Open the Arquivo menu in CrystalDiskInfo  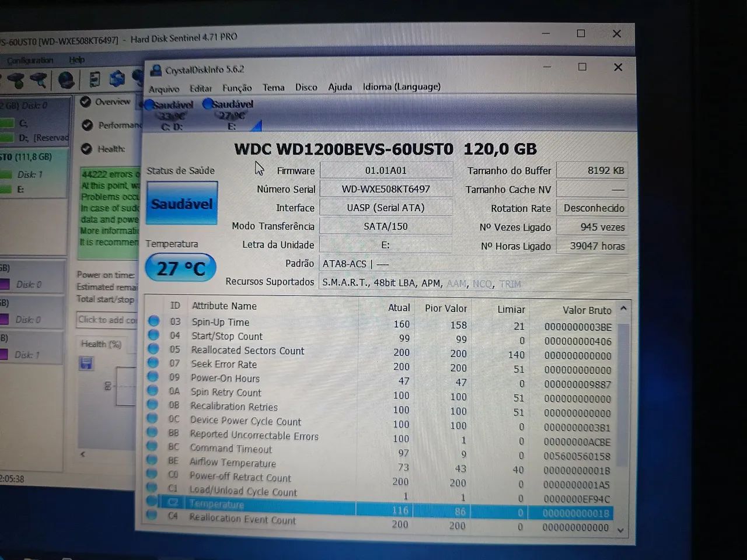tap(164, 89)
